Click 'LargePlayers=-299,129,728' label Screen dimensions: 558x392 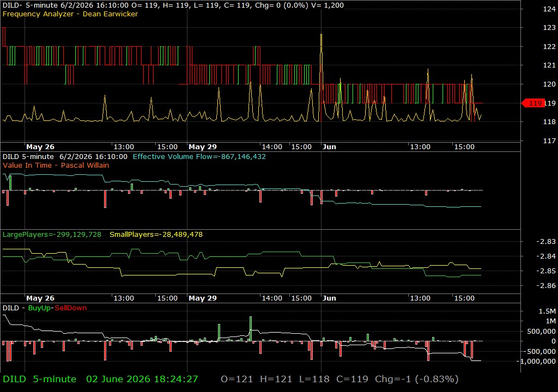pyautogui.click(x=52, y=235)
